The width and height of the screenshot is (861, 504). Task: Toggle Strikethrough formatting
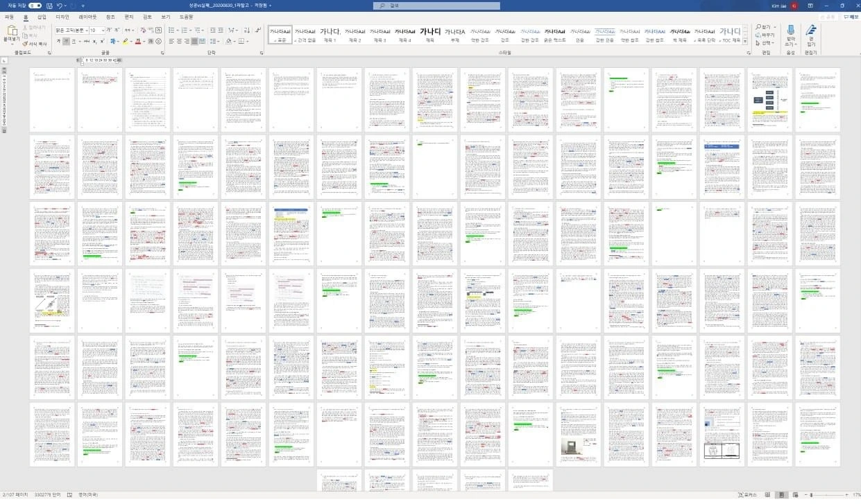click(87, 42)
